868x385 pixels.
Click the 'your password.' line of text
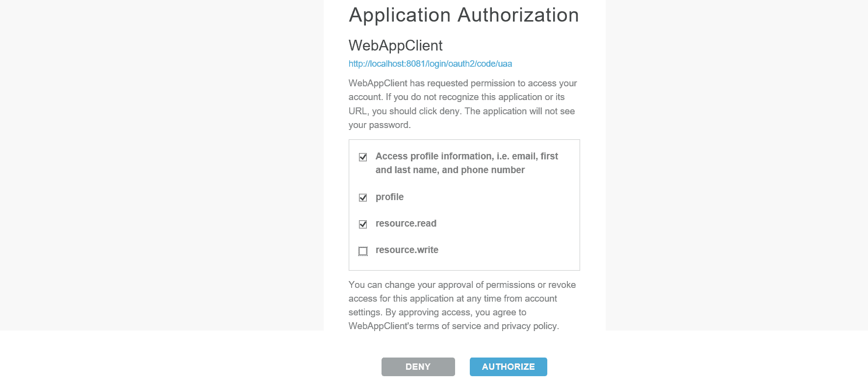(x=380, y=125)
